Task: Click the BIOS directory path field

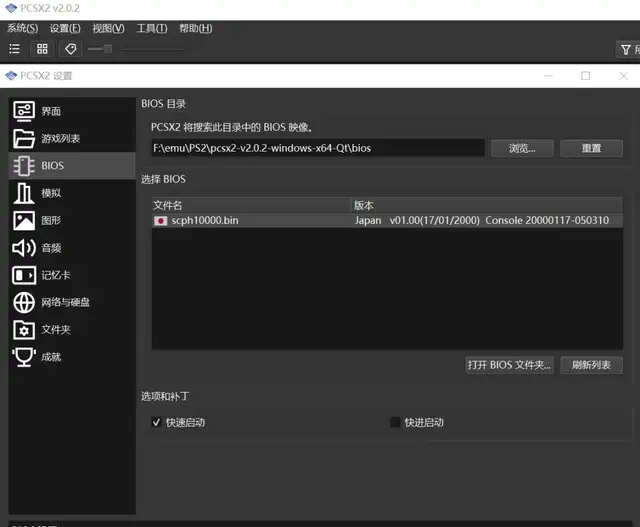Action: pyautogui.click(x=316, y=148)
